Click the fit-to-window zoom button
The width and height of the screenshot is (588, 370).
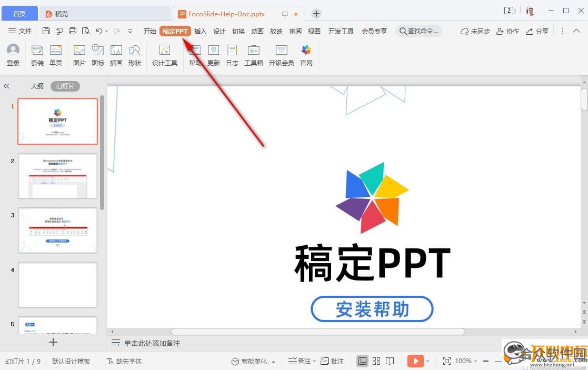[446, 361]
